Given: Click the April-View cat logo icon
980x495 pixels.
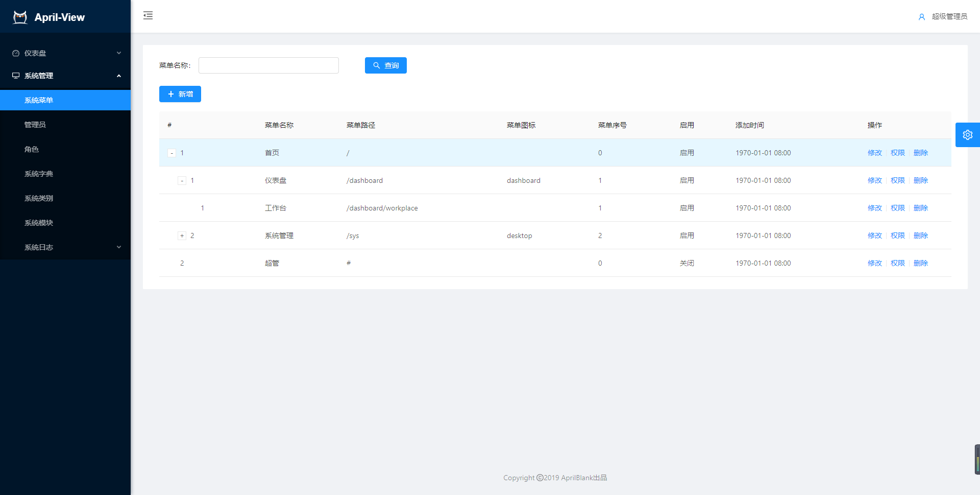Looking at the screenshot, I should [x=20, y=17].
